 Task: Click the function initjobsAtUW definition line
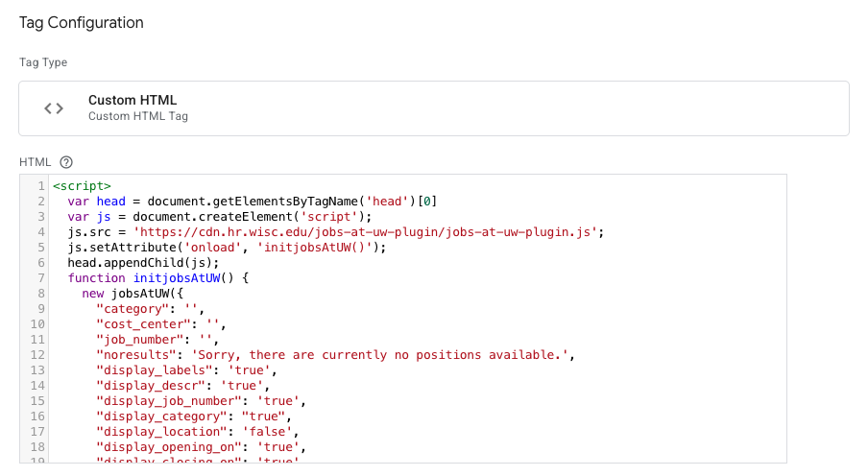(158, 278)
